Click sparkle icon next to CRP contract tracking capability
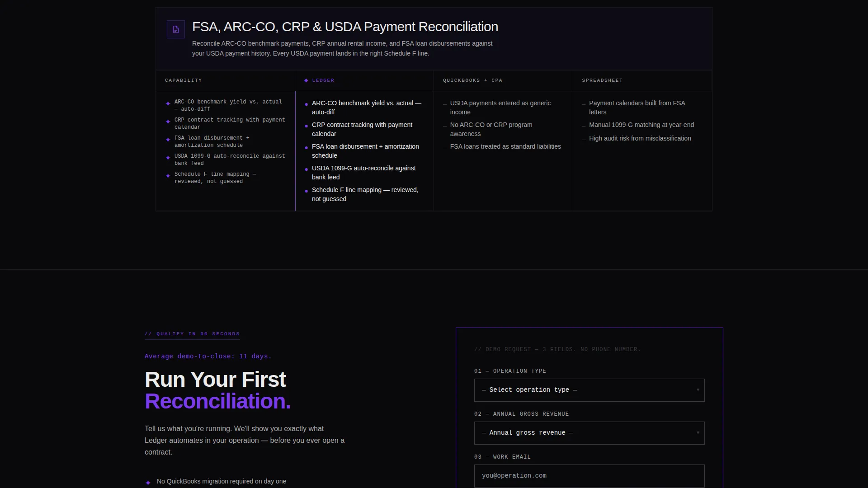 point(168,122)
